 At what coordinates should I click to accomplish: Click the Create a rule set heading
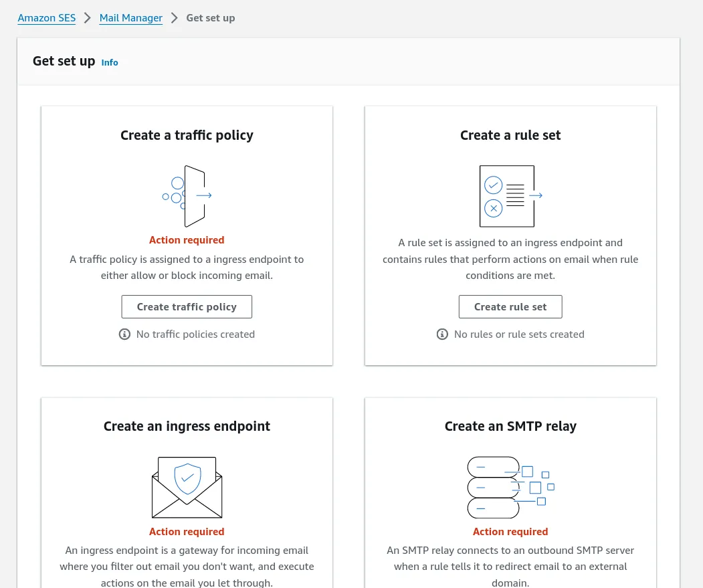(x=510, y=135)
